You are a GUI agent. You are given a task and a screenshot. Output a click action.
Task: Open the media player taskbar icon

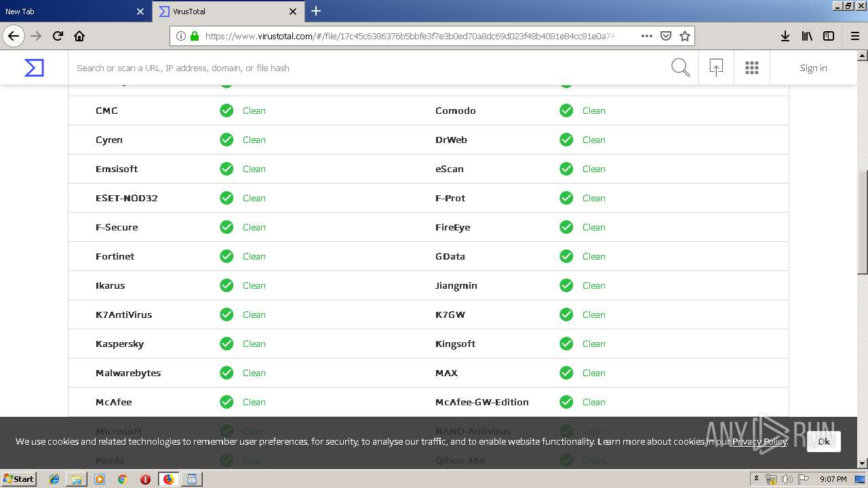[100, 479]
